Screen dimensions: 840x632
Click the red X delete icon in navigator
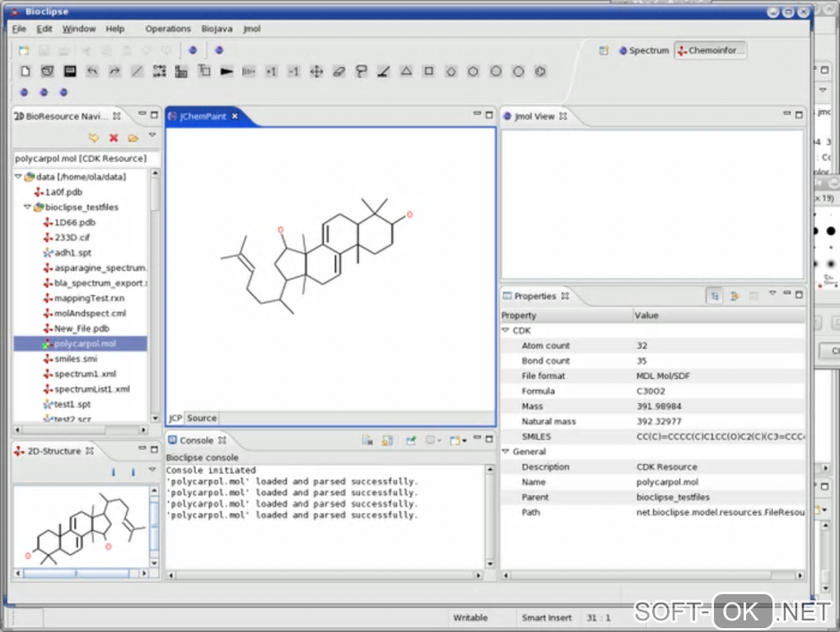click(114, 138)
